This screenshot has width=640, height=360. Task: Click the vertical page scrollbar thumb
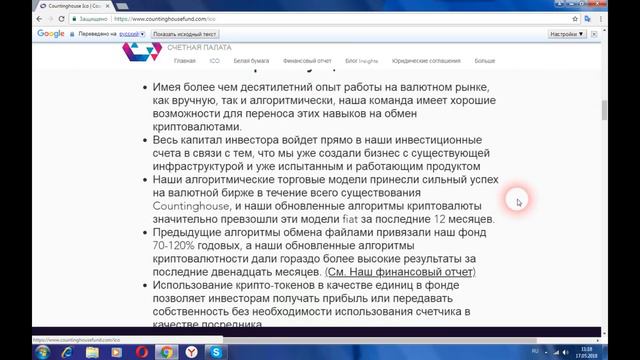(604, 110)
